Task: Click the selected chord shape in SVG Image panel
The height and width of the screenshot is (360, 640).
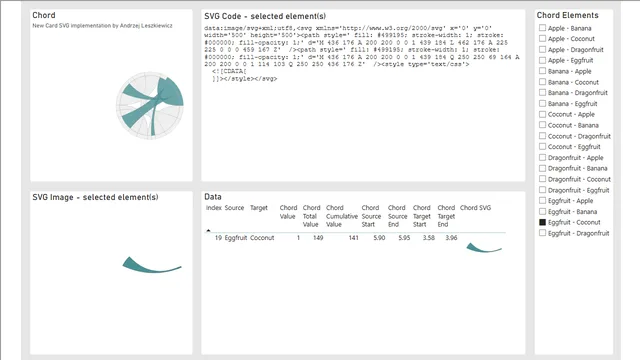Action: [152, 265]
